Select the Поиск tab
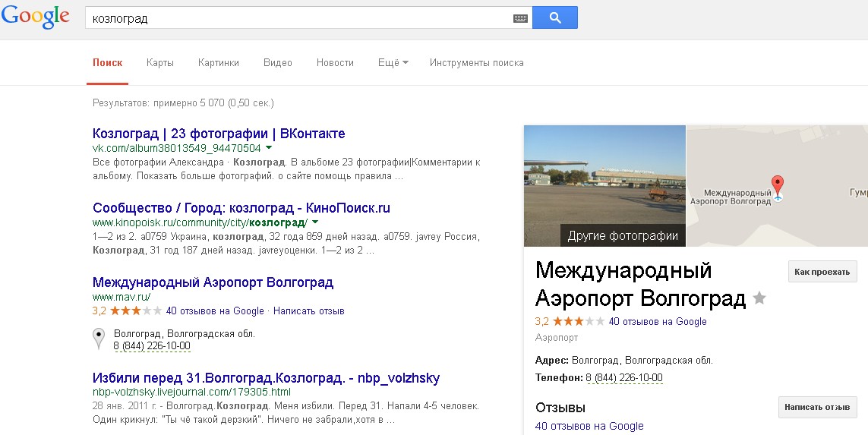 pos(107,62)
